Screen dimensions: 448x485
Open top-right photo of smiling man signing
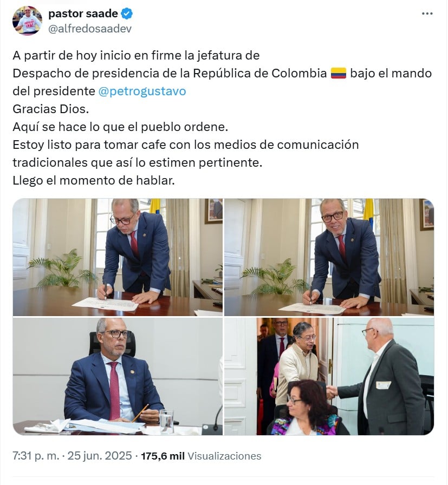[x=329, y=257]
